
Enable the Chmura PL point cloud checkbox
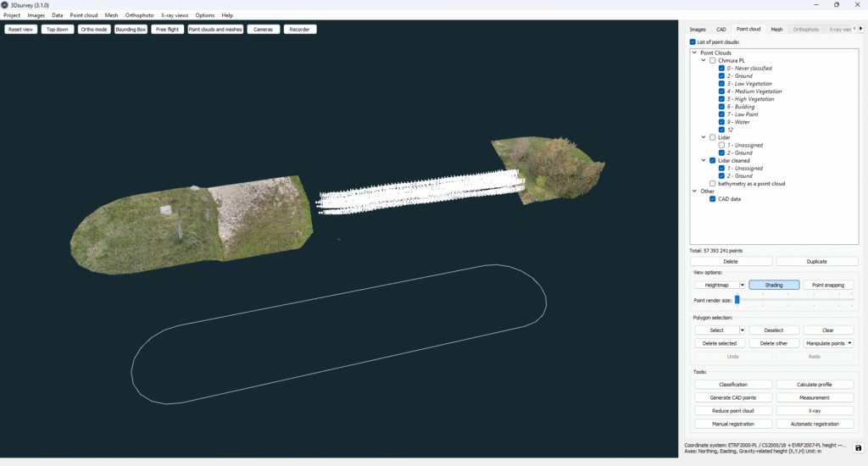(712, 60)
